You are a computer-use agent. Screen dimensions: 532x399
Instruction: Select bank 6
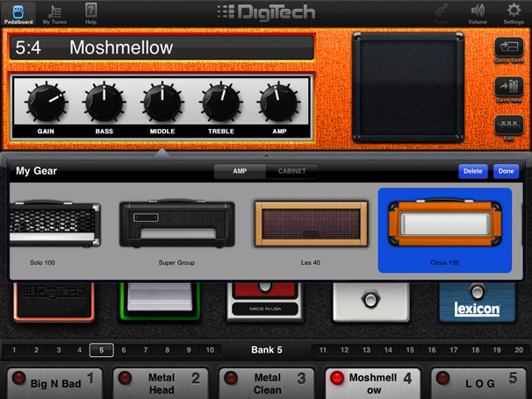124,350
